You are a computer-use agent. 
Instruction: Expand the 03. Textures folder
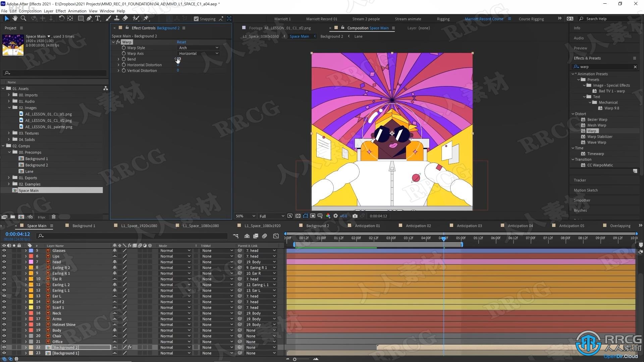click(x=9, y=133)
